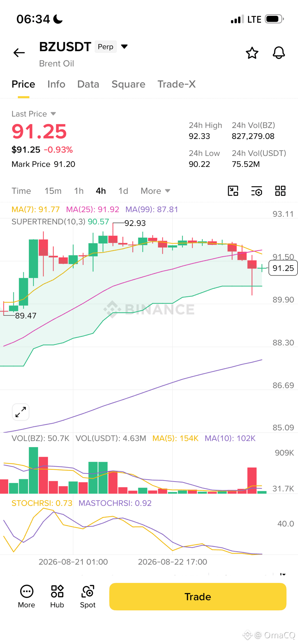The height and width of the screenshot is (644, 298).
Task: Select the 1h chart interval
Action: pyautogui.click(x=79, y=191)
